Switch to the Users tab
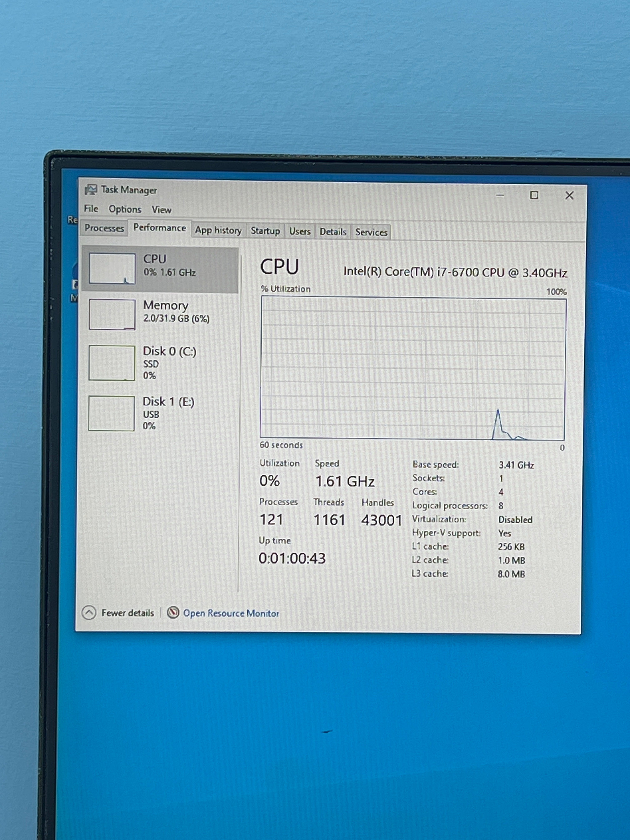 tap(300, 231)
